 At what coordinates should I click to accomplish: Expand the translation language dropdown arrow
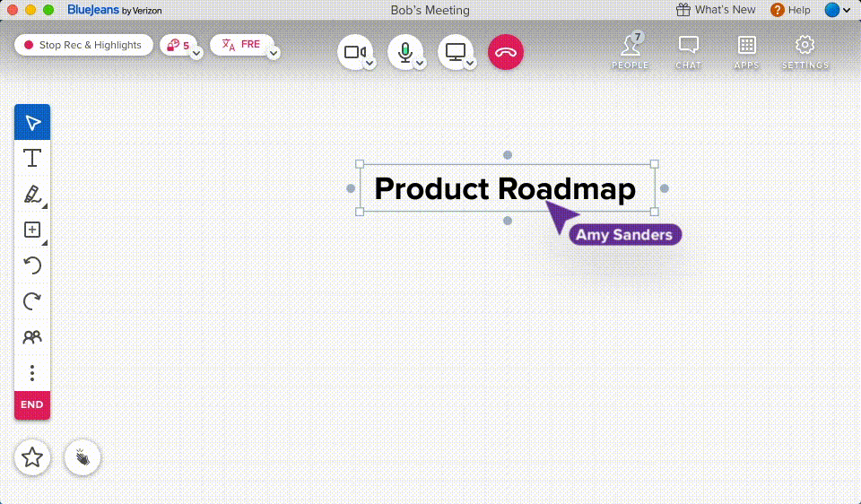(274, 53)
